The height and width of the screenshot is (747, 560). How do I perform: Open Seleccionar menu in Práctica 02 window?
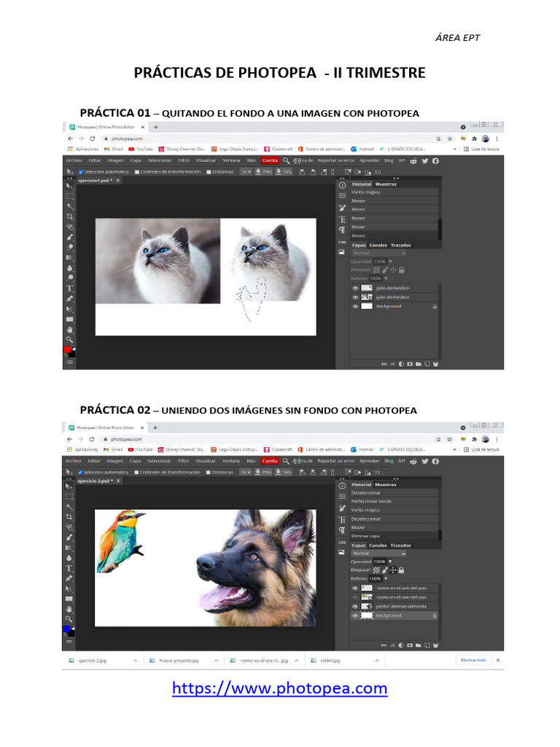click(158, 461)
